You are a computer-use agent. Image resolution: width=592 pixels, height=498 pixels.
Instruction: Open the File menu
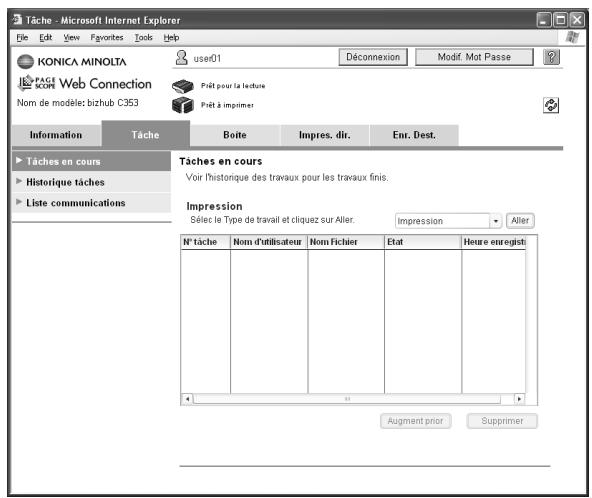tap(22, 37)
